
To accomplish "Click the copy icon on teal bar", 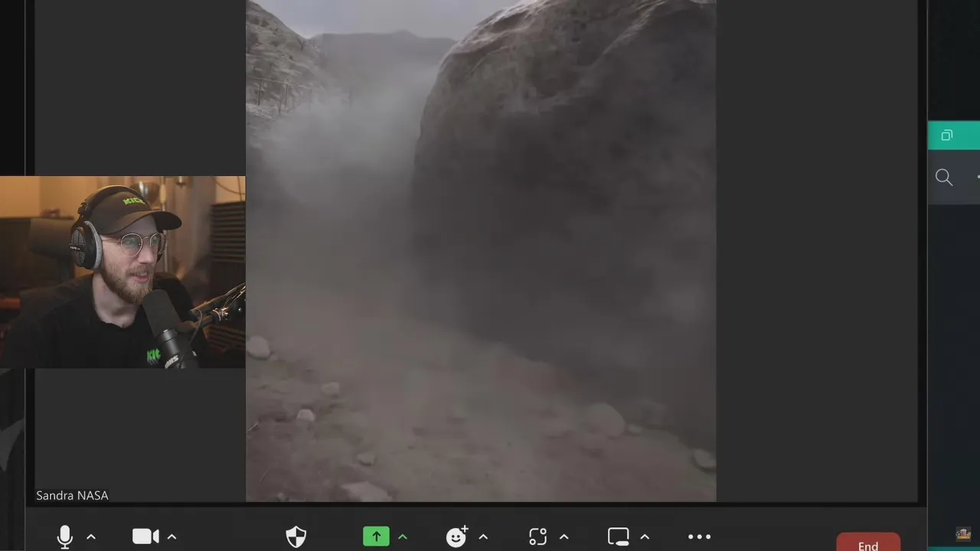I will [947, 135].
